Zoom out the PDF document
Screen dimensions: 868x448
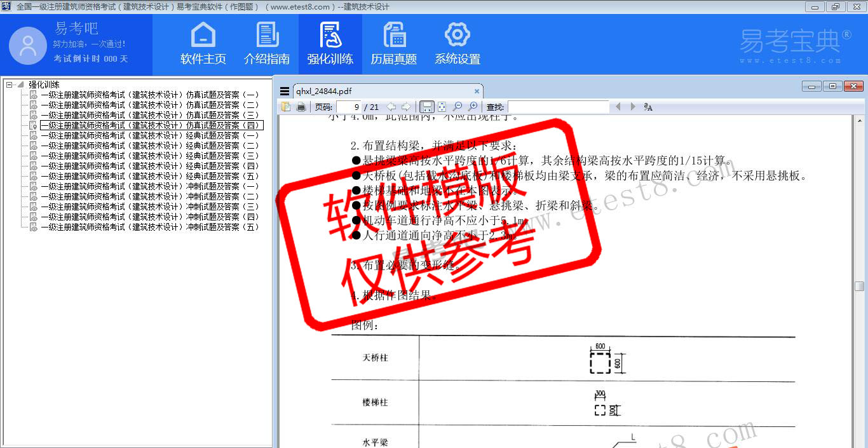click(458, 107)
